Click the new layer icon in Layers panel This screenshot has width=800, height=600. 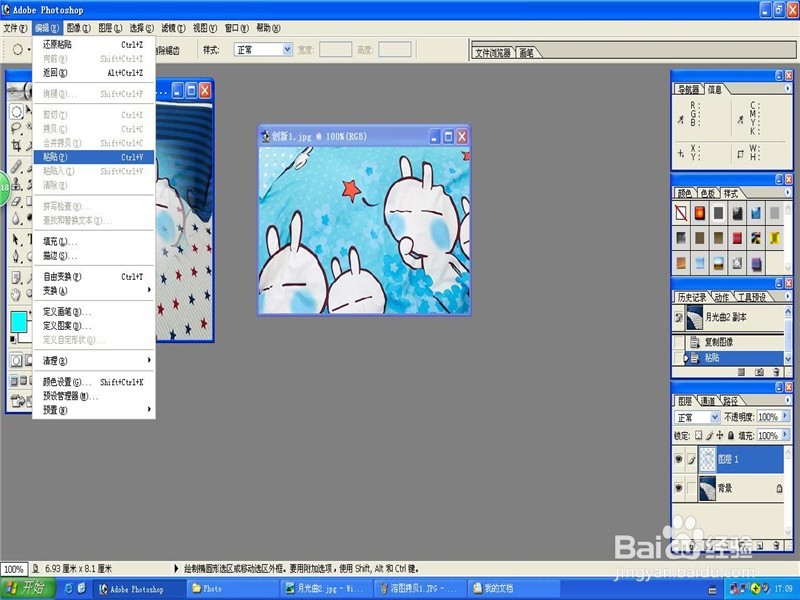[760, 546]
